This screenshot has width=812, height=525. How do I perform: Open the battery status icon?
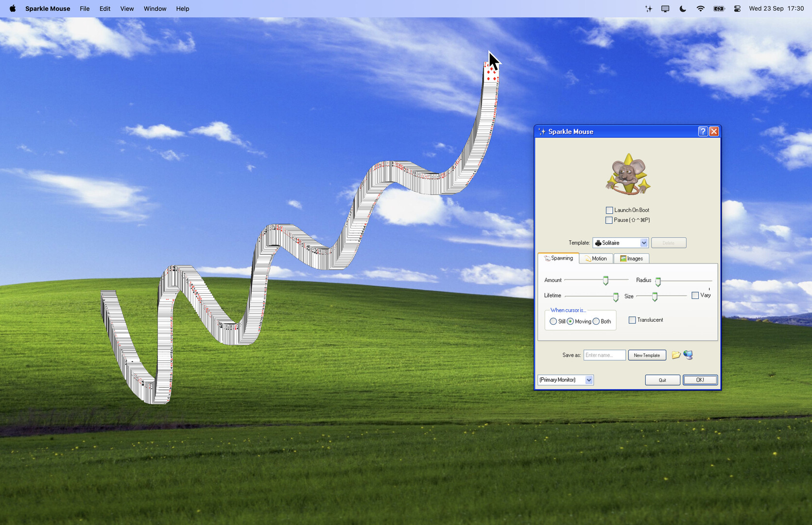click(719, 9)
